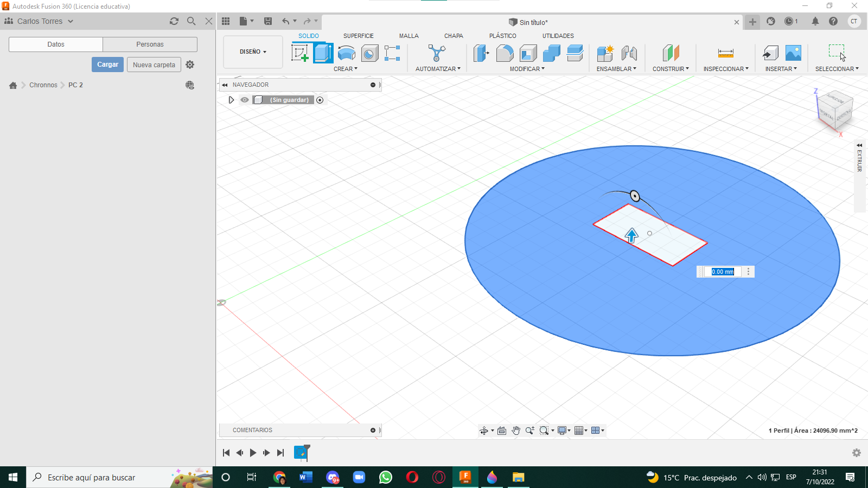868x488 pixels.
Task: Click the timeline play button
Action: [x=253, y=453]
